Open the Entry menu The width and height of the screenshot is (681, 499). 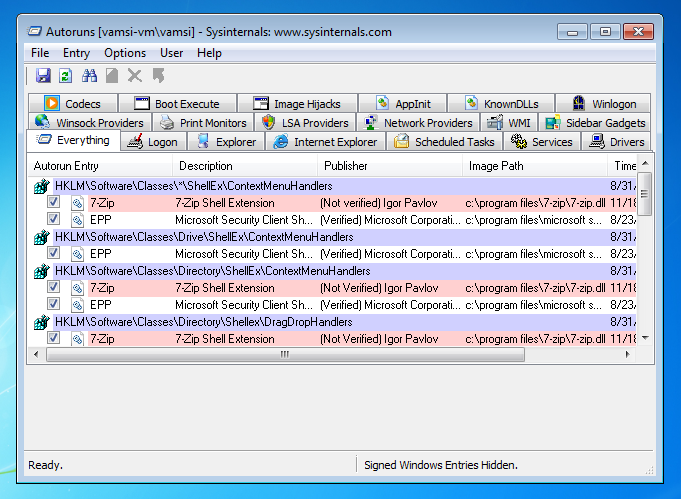tap(76, 53)
